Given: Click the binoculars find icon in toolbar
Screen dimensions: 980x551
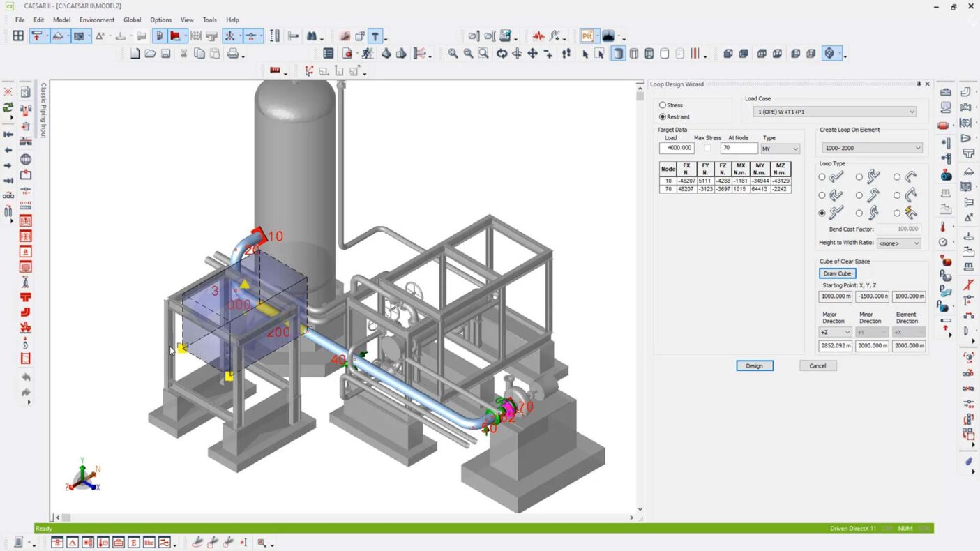Looking at the screenshot, I should coord(312,36).
